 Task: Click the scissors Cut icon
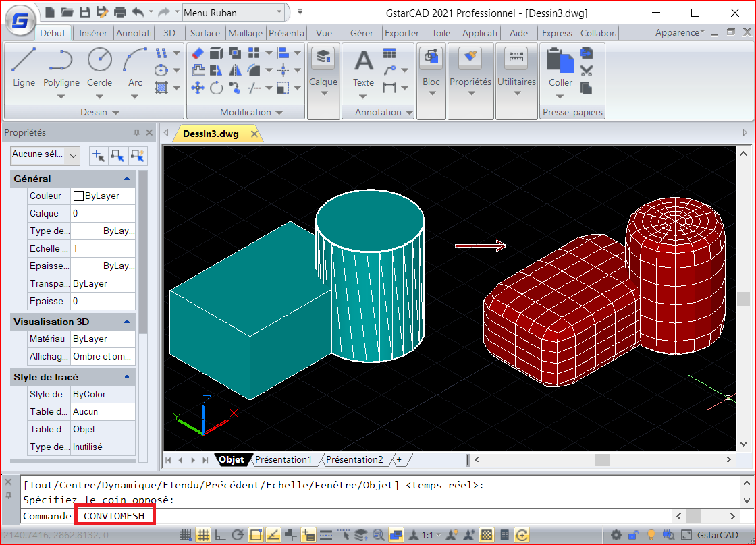(587, 71)
